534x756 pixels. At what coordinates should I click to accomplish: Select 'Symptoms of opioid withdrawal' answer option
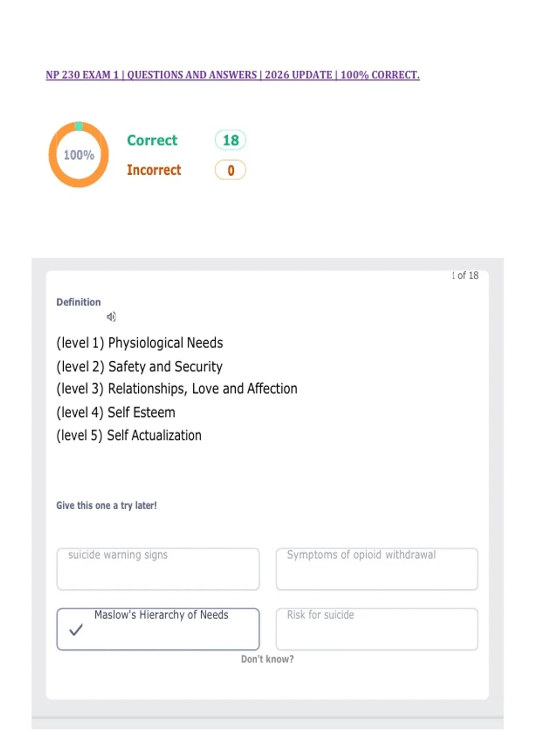pos(377,569)
